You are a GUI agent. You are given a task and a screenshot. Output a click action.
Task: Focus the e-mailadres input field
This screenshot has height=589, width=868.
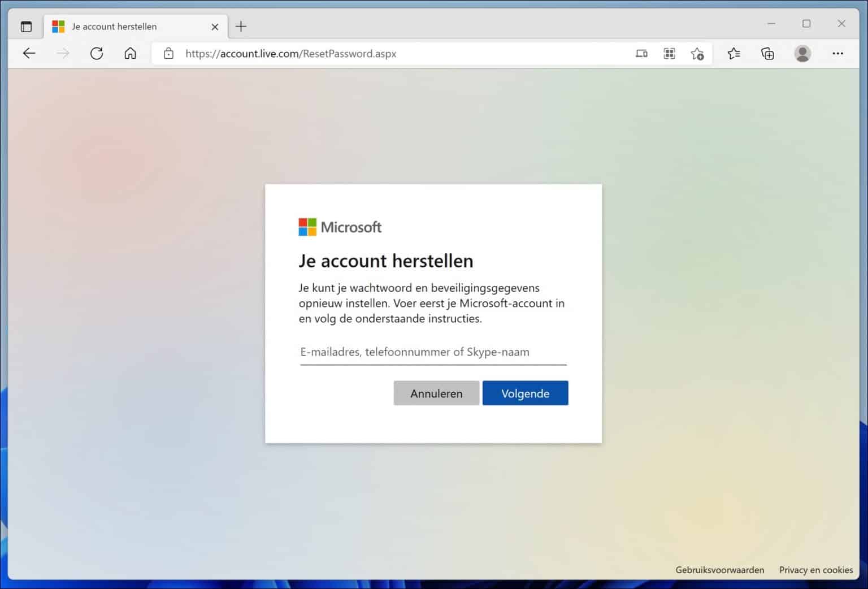tap(433, 352)
